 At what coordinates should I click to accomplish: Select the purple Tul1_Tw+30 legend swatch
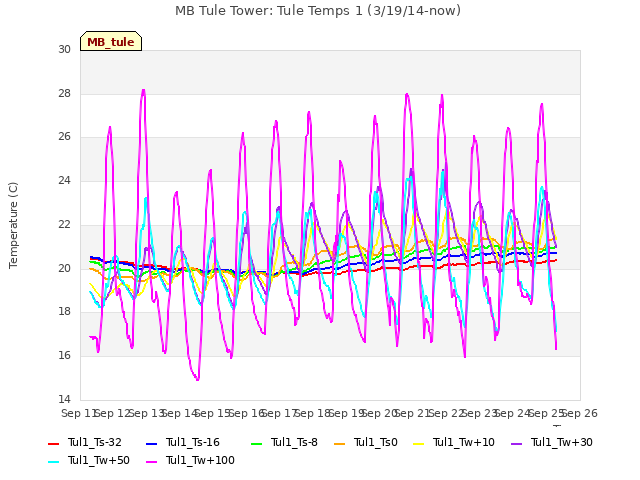pyautogui.click(x=516, y=443)
